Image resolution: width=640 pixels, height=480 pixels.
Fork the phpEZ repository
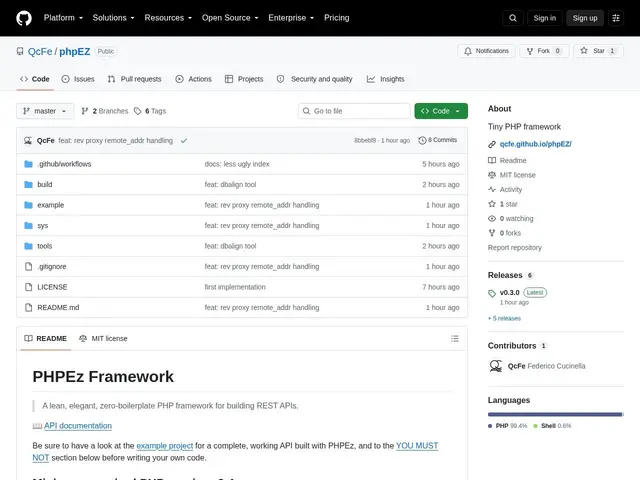tap(544, 51)
